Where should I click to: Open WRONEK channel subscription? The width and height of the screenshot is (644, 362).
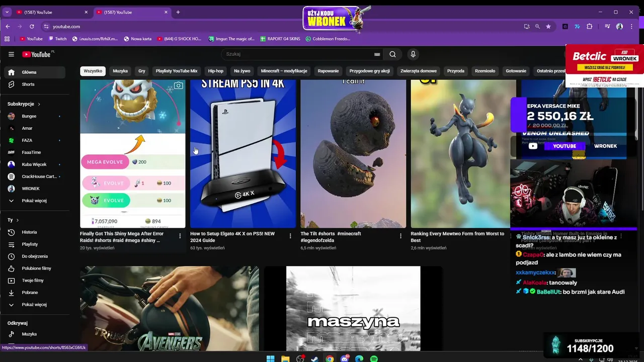tap(34, 189)
